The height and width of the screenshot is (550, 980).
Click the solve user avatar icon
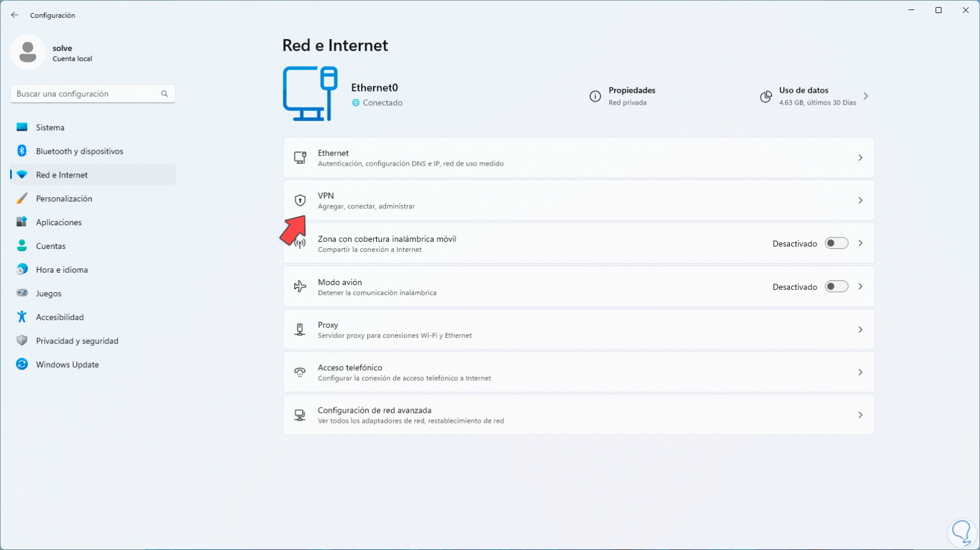click(x=27, y=52)
